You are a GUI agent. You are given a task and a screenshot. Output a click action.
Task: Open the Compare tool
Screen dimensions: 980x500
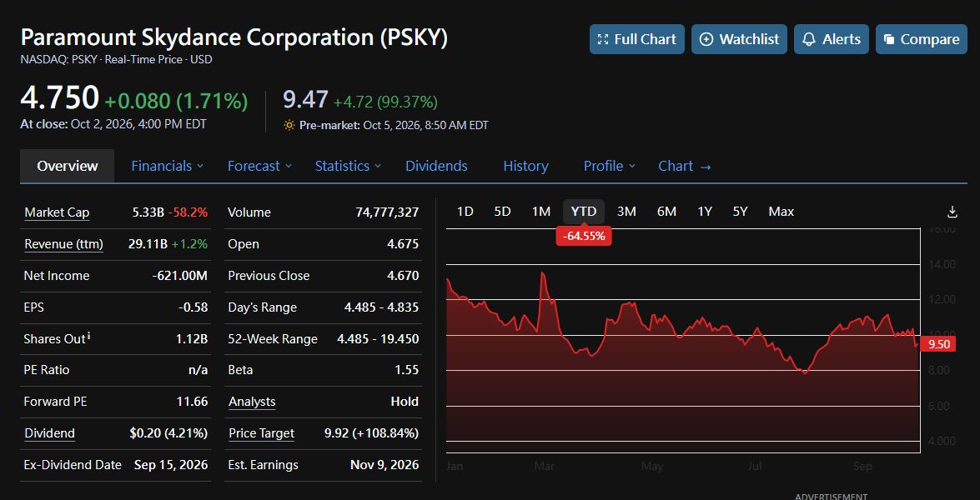click(x=922, y=39)
